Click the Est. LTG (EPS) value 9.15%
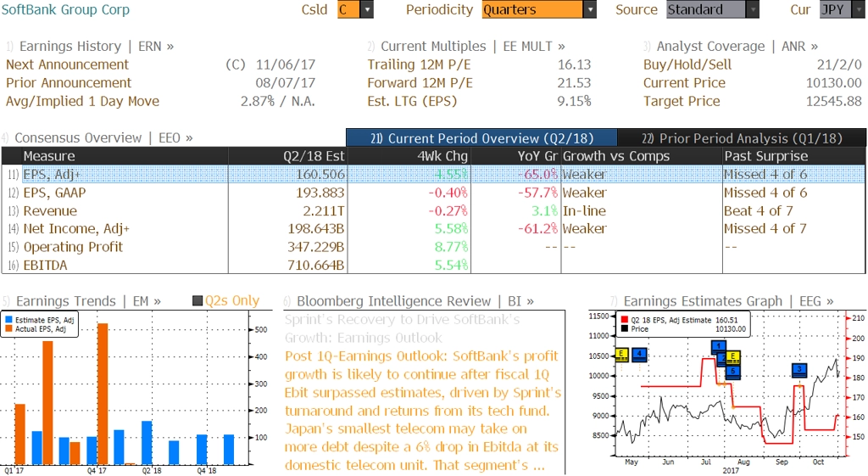 [x=574, y=102]
